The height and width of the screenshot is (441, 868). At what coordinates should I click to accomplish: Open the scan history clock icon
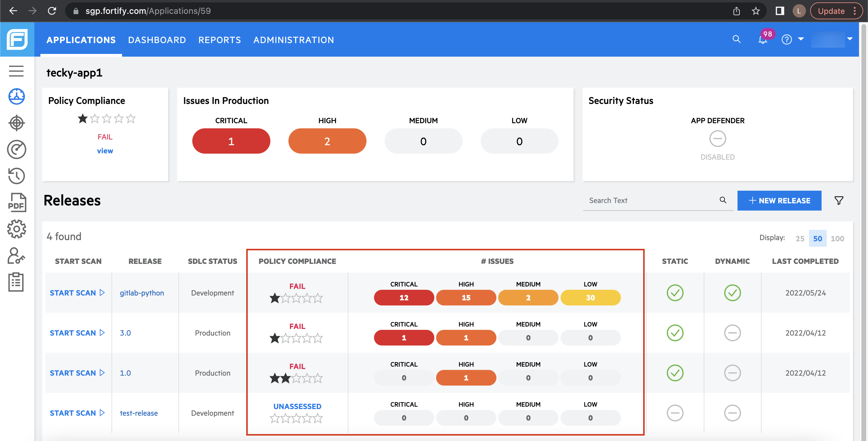point(16,176)
